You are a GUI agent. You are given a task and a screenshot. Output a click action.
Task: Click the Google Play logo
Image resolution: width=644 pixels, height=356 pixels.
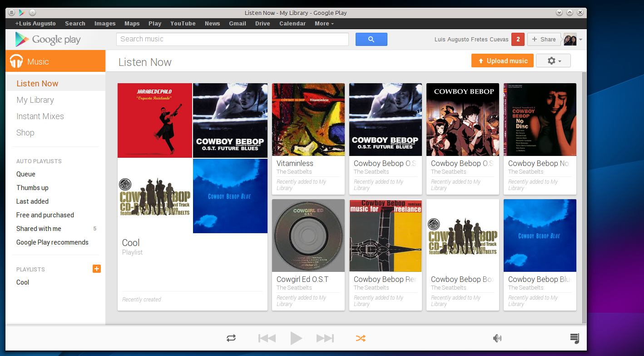point(48,40)
